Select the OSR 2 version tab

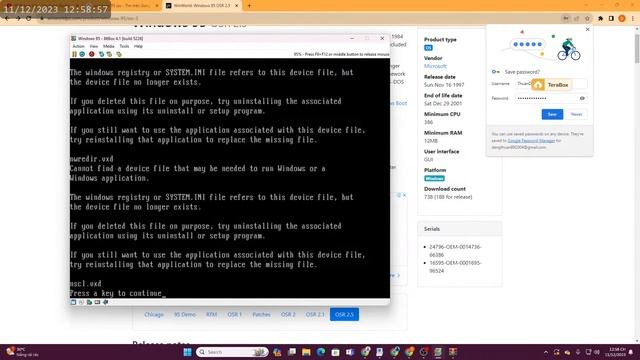(x=288, y=315)
